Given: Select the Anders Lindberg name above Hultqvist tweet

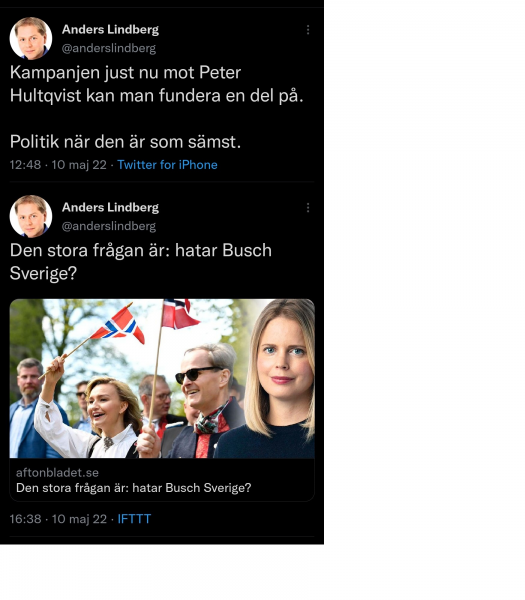Looking at the screenshot, I should tap(110, 29).
